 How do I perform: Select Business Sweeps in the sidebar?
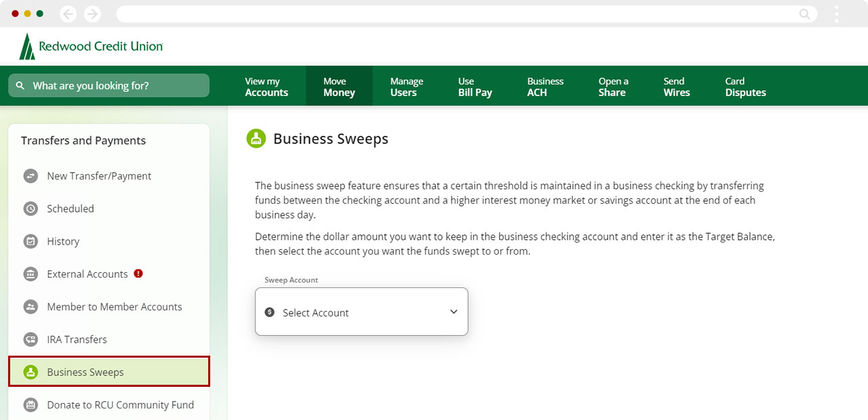click(x=109, y=371)
